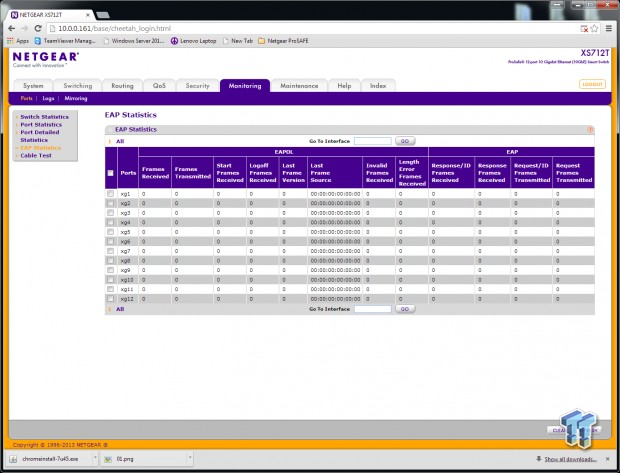Select the Monitoring tab

click(245, 85)
